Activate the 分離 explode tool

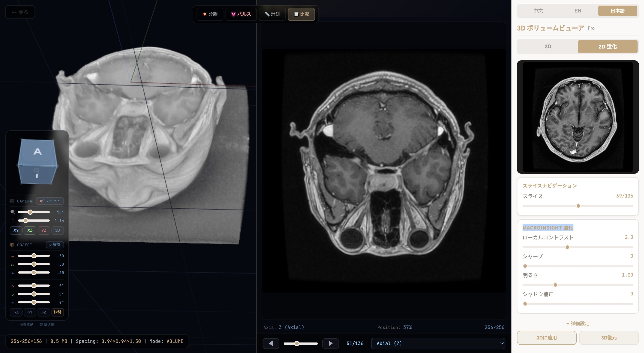210,14
